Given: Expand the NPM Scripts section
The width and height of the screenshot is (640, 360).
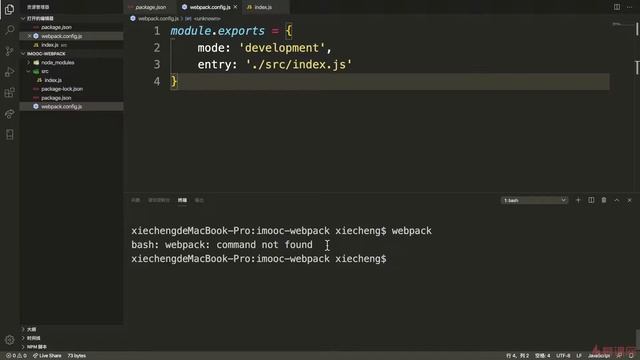Looking at the screenshot, I should coord(71,347).
